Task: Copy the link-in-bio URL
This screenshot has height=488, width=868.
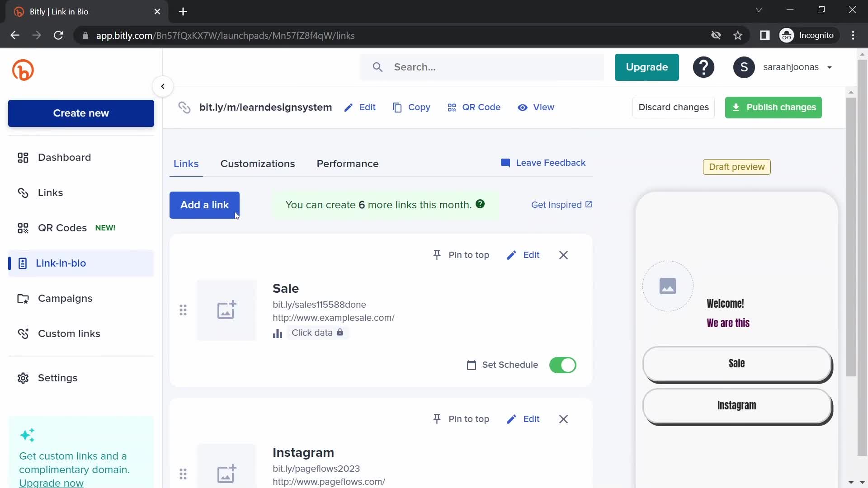Action: (x=411, y=108)
